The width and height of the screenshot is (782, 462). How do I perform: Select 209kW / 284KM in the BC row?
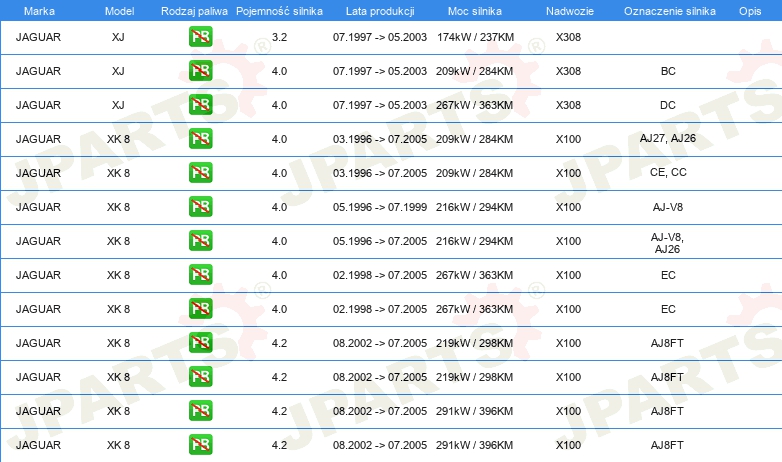[x=474, y=71]
